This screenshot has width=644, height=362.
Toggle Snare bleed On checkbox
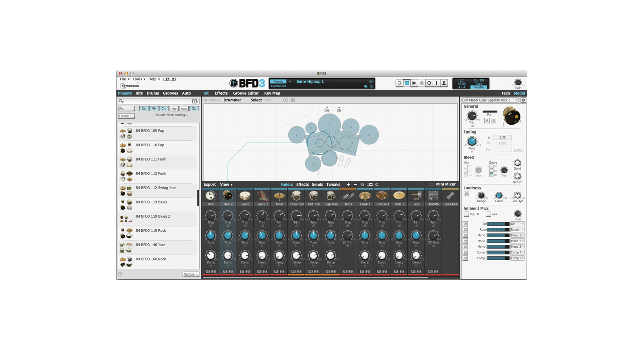[x=491, y=175]
